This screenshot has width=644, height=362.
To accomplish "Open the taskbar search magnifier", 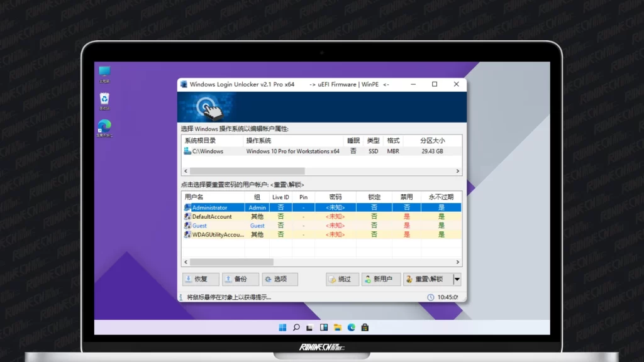I will pyautogui.click(x=296, y=327).
